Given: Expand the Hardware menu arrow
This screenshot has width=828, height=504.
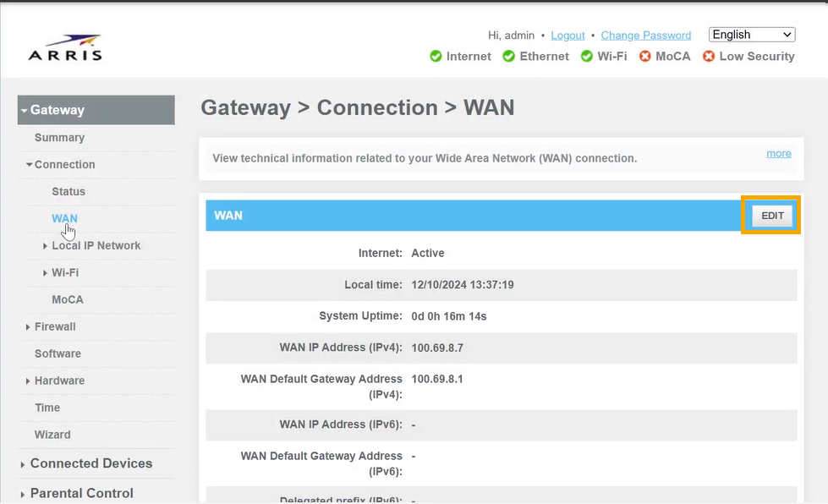Looking at the screenshot, I should point(27,381).
